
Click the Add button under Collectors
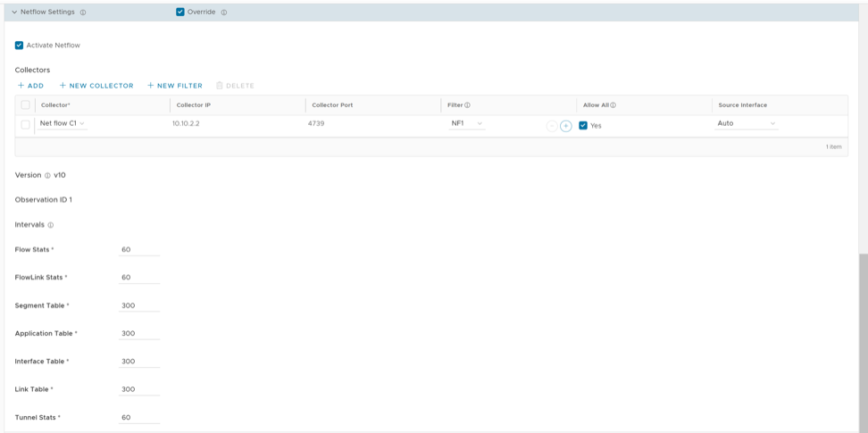pos(30,86)
